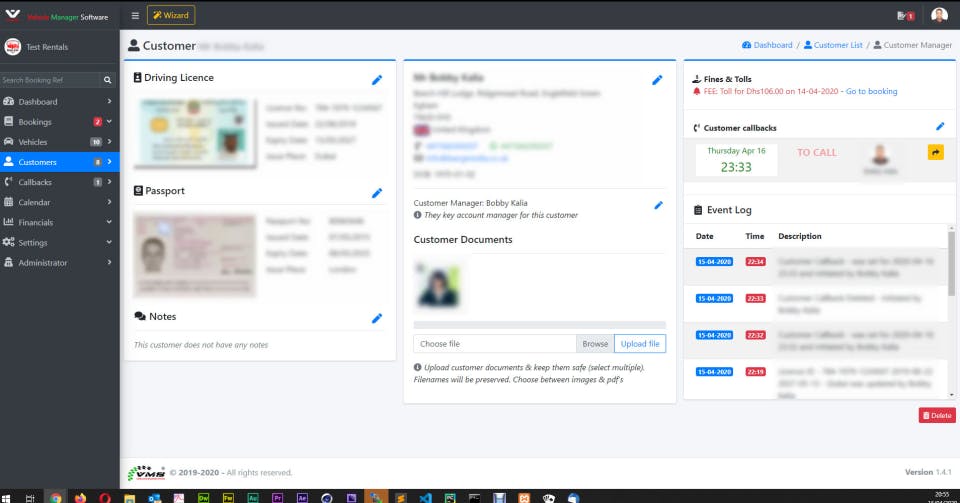This screenshot has height=503, width=960.
Task: Expand the Administrator menu chevron
Action: click(x=110, y=263)
